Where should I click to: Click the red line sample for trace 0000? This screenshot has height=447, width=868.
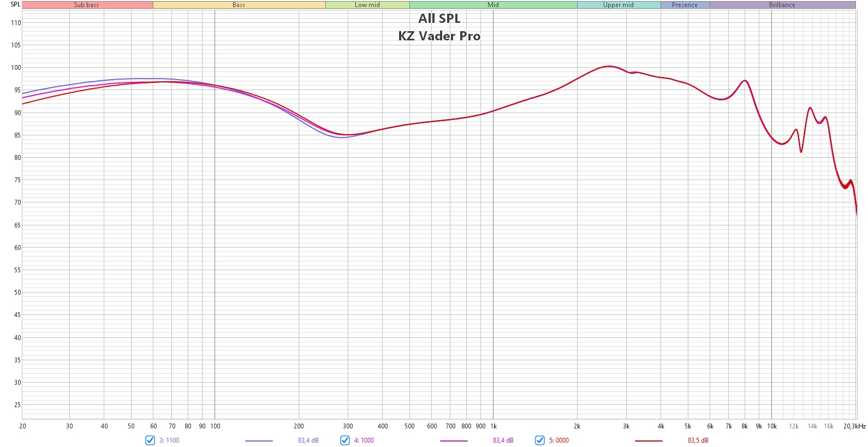[x=649, y=441]
